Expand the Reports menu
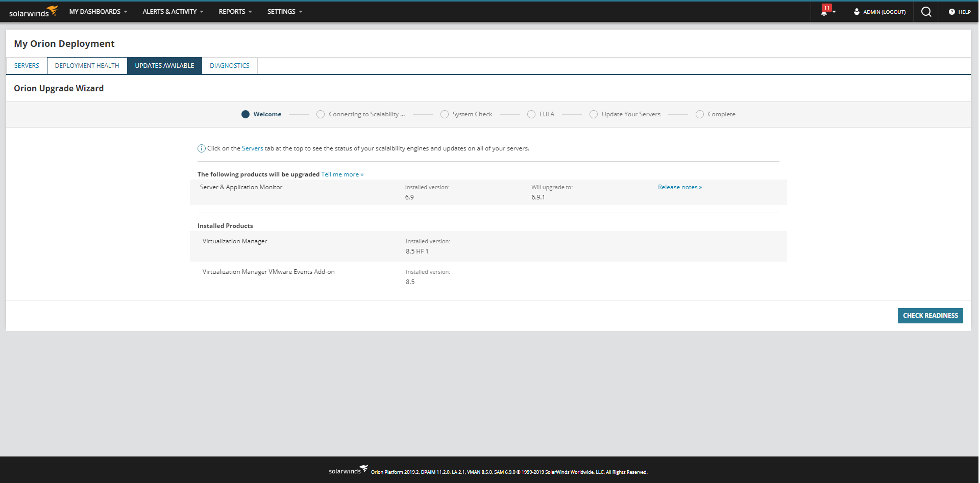 coord(235,11)
